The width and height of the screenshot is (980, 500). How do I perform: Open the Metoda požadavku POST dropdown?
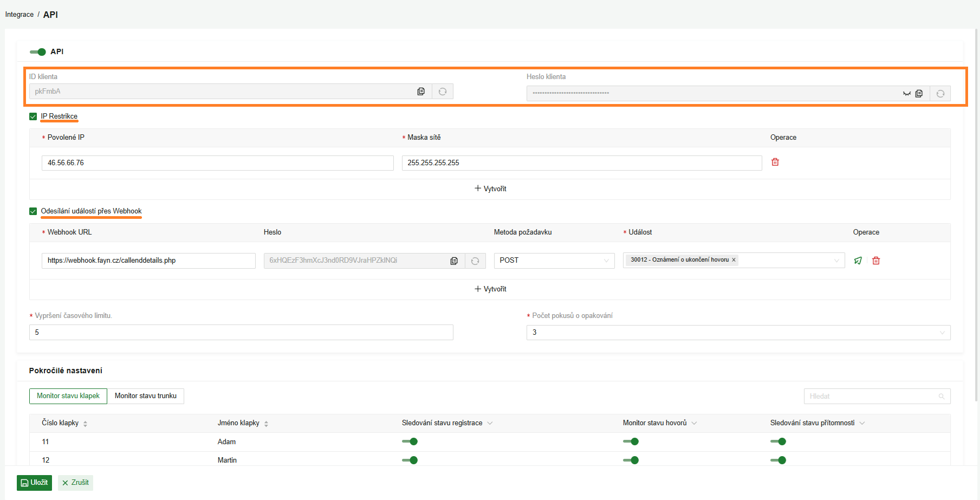(x=554, y=261)
